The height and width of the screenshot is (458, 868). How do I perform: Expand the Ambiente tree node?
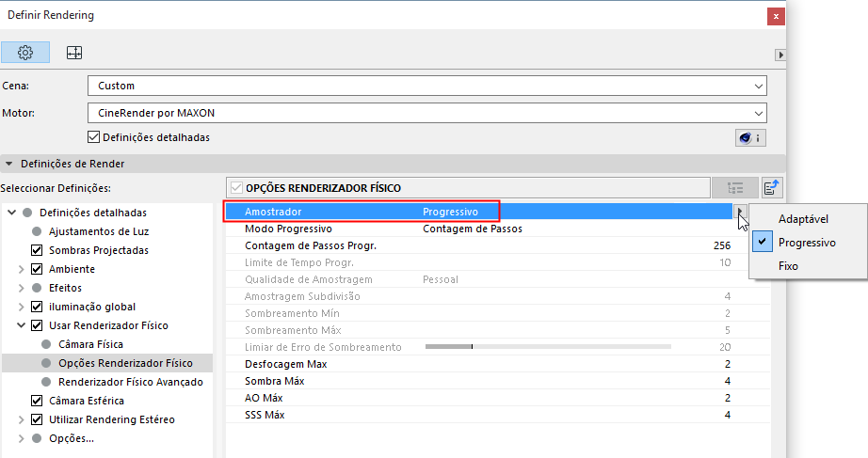pyautogui.click(x=21, y=269)
